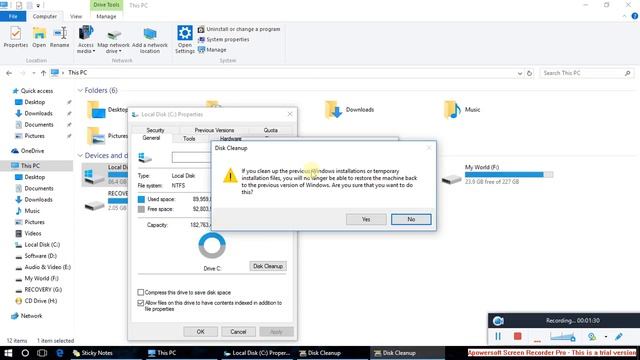Click the Disk Cleanup button in Properties
This screenshot has height=360, width=640.
click(x=268, y=266)
